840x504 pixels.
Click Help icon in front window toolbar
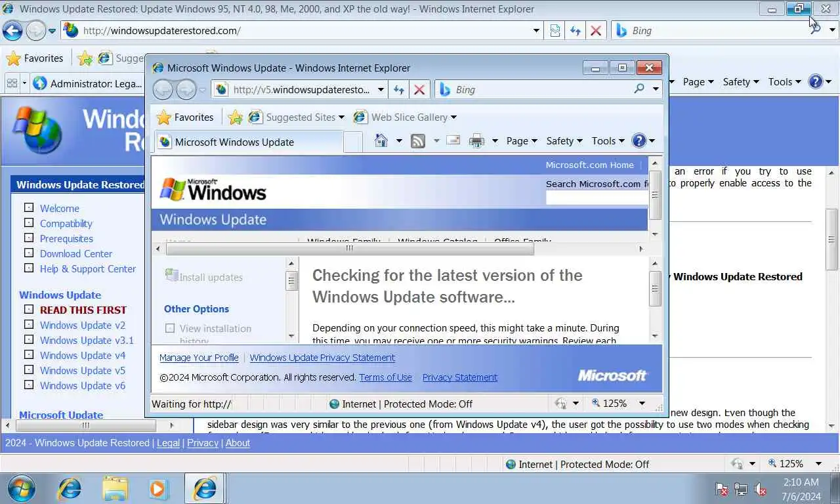639,140
